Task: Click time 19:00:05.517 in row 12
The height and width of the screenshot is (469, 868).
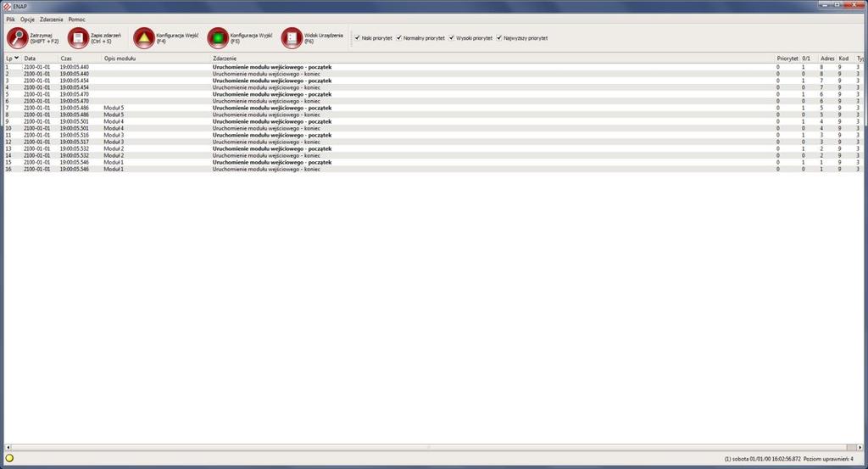Action: pos(75,142)
